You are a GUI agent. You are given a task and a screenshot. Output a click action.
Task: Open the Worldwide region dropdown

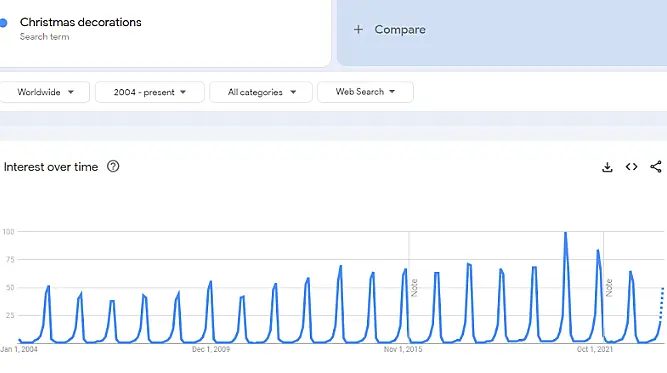[44, 92]
